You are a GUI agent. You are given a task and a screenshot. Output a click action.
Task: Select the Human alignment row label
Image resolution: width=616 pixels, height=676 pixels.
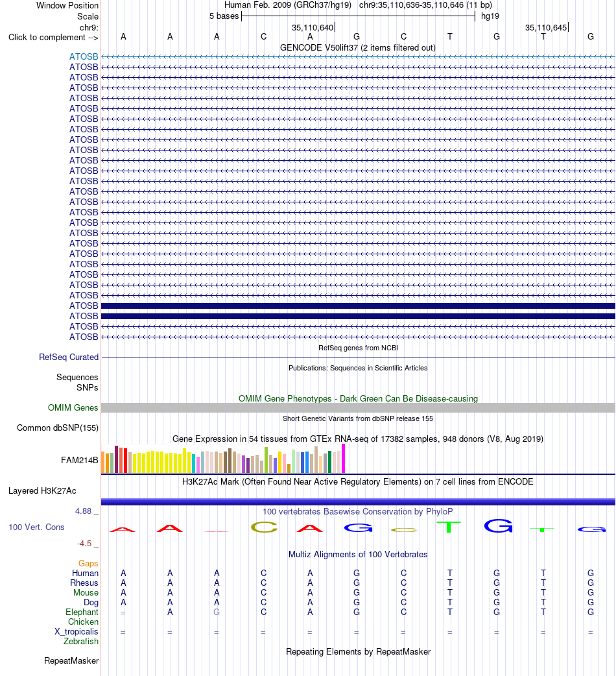coord(85,573)
